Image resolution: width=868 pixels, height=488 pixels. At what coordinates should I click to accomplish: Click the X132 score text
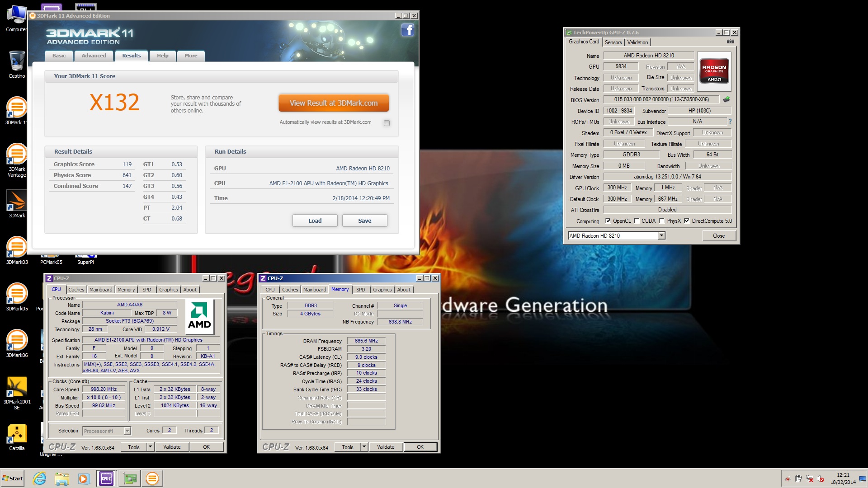tap(114, 103)
